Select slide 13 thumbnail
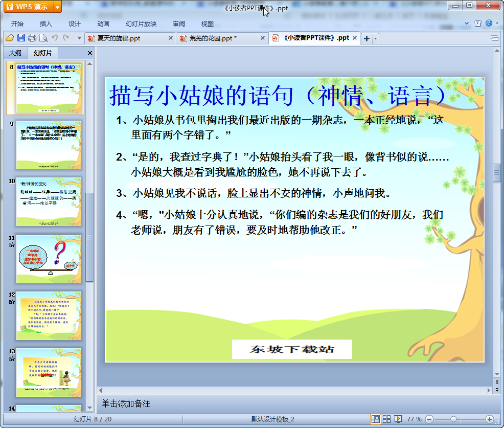The height and width of the screenshot is (428, 504). [x=49, y=373]
